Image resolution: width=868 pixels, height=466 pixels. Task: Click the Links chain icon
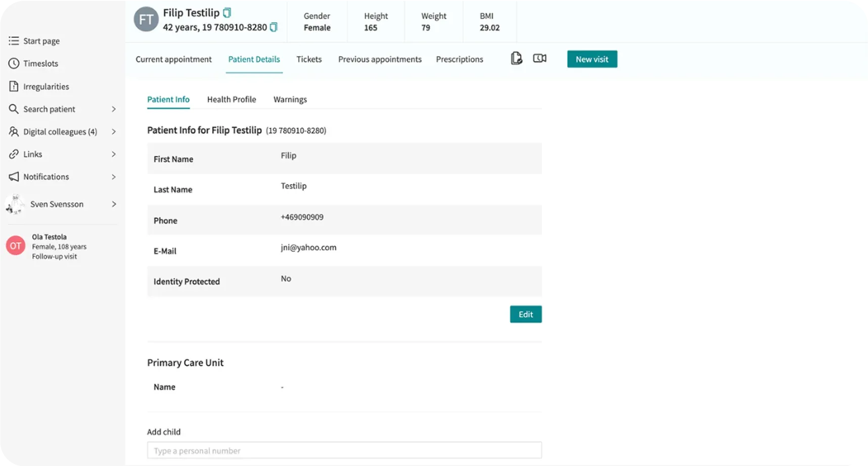(14, 154)
